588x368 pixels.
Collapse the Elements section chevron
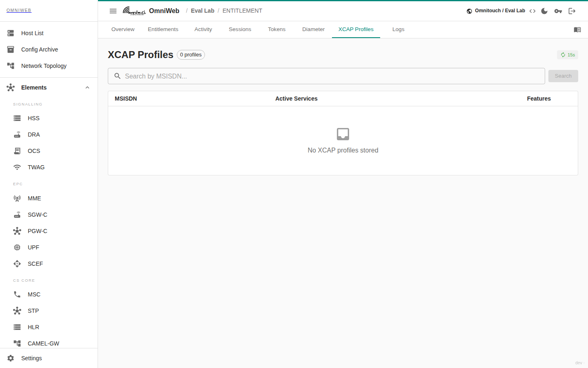87,88
